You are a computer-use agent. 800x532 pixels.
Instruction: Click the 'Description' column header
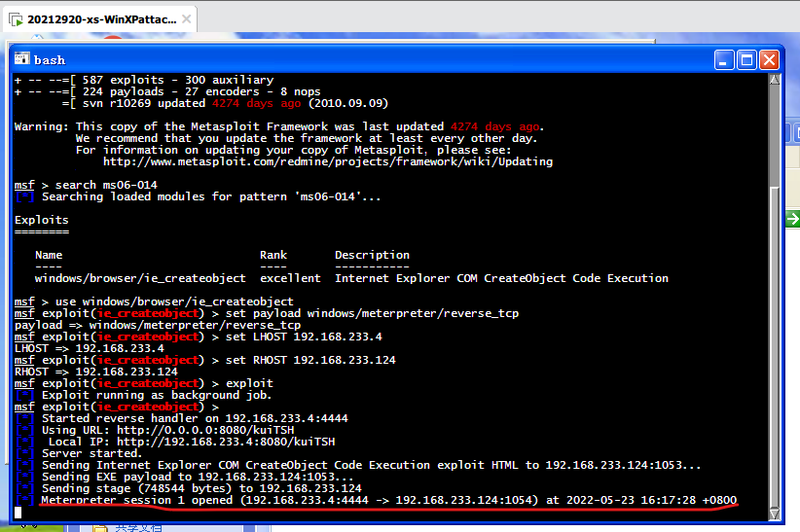tap(372, 255)
